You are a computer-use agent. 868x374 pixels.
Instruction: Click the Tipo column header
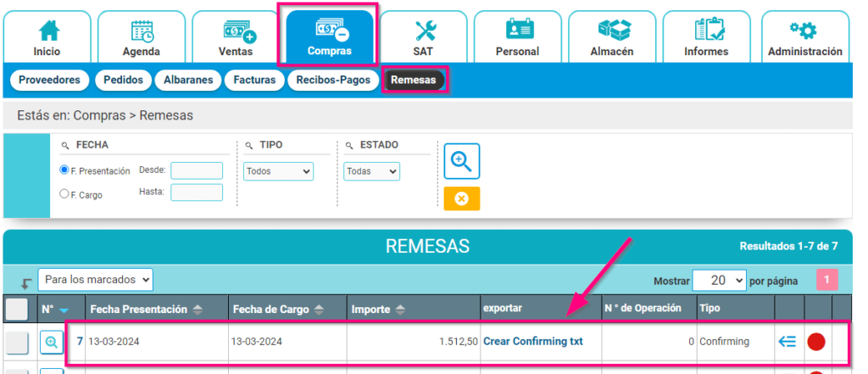(735, 309)
